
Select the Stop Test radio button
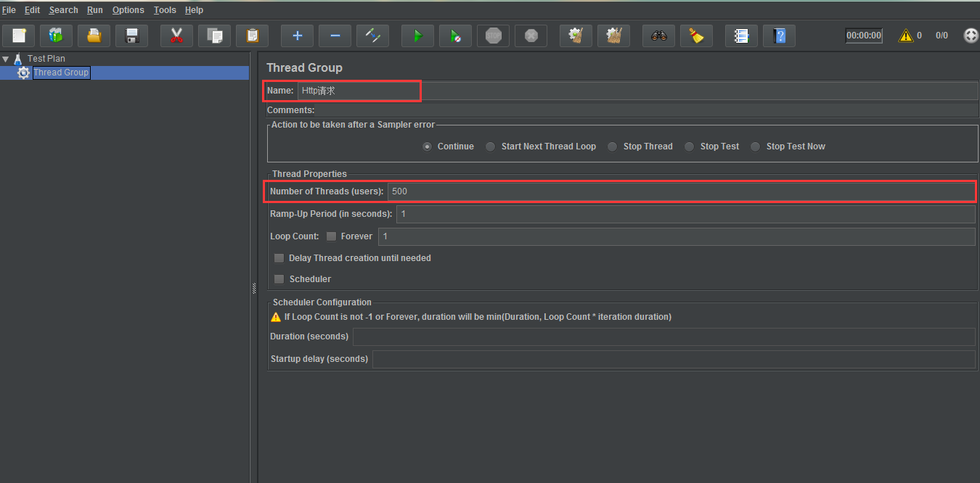[690, 146]
